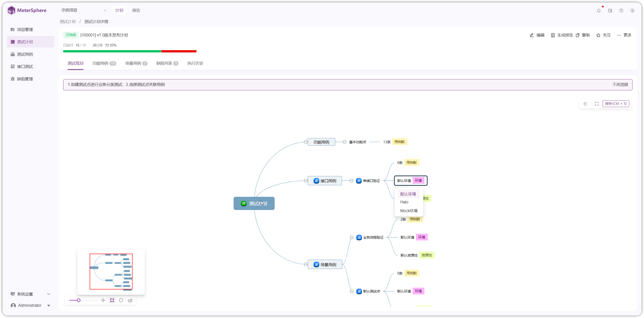Collapse the 功能用例 node toggle

[x=306, y=142]
